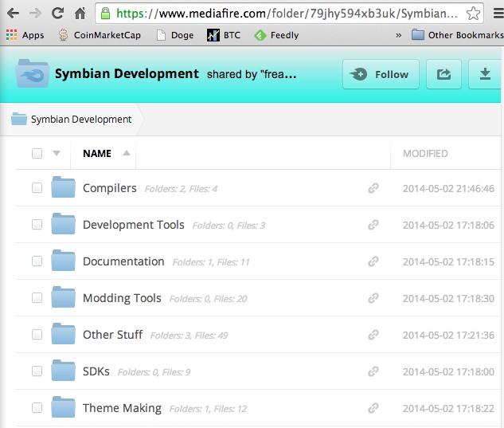Screen dimensions: 504x428
Task: Open the Feedly bookmark
Action: pos(276,35)
